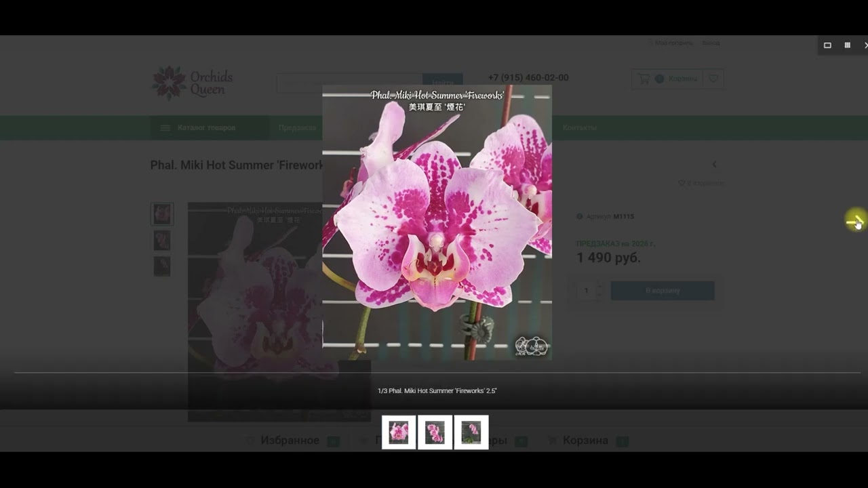Go to the next photo with the right arrow
This screenshot has width=868, height=488.
(x=855, y=221)
